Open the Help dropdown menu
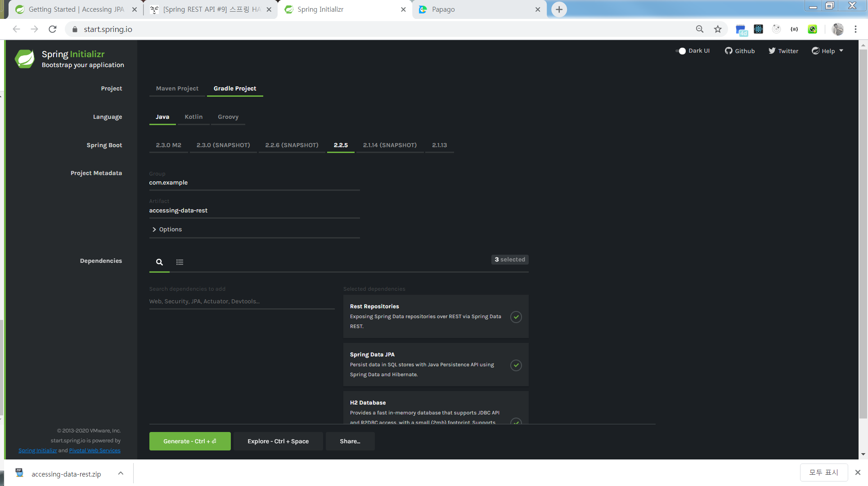Screen dimensions: 868x486 [828, 51]
